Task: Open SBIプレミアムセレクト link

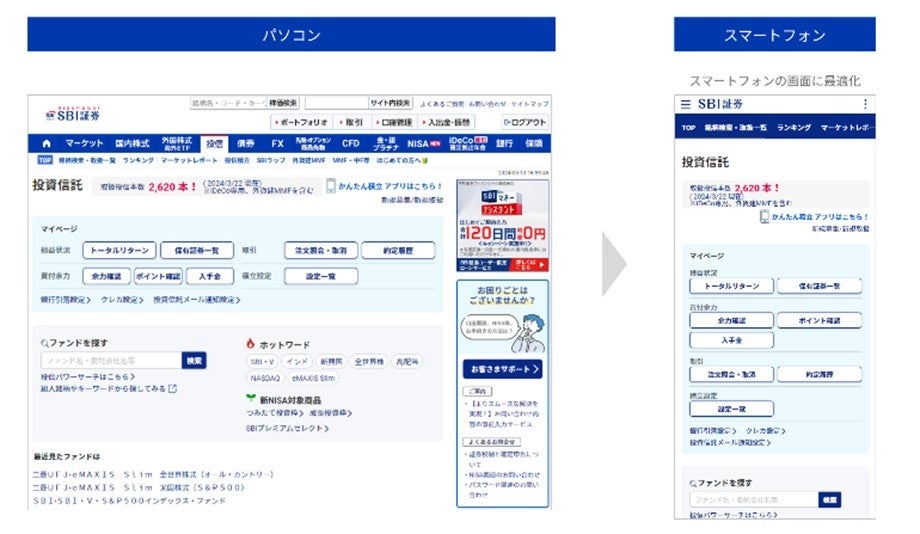Action: [288, 428]
